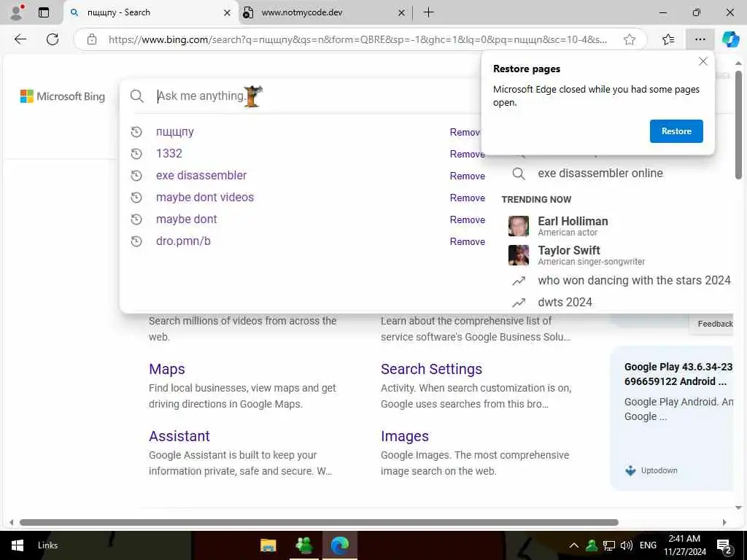Go back with the back arrow
This screenshot has width=747, height=560.
click(20, 39)
